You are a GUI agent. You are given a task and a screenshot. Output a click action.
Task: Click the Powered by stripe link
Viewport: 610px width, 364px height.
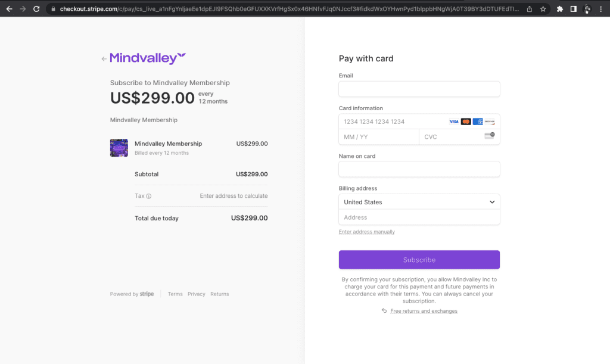click(x=132, y=294)
